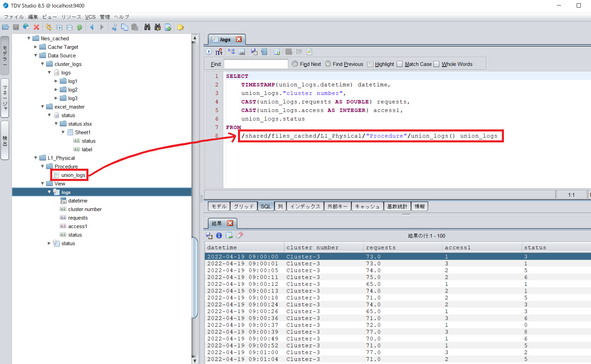The width and height of the screenshot is (591, 364).
Task: Click the green refresh icon
Action: 79,27
